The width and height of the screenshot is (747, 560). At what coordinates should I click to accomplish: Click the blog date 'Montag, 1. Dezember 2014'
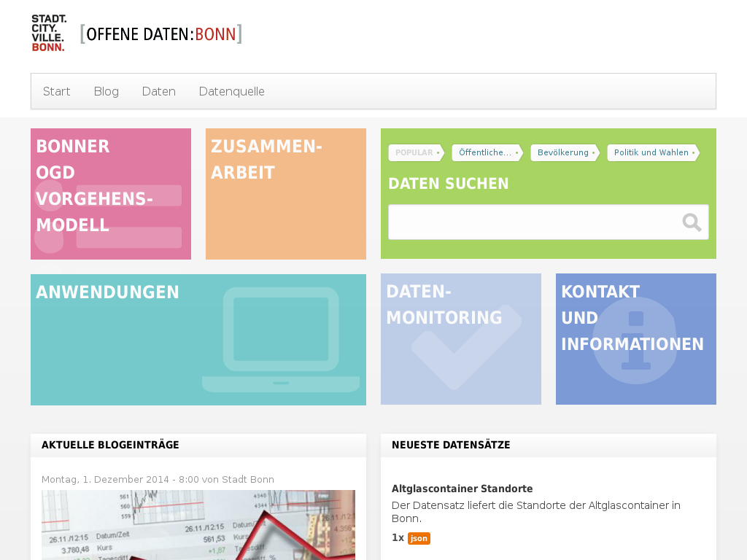click(x=105, y=480)
